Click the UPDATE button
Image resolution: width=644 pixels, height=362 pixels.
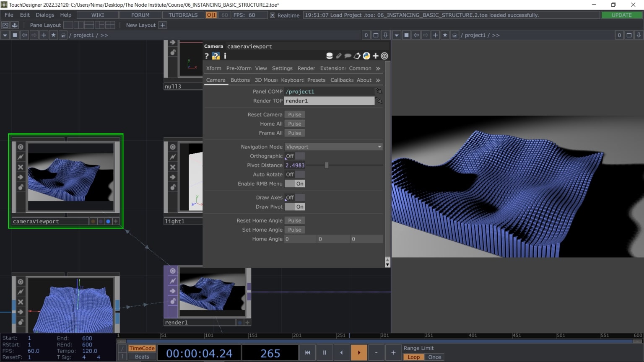[621, 15]
